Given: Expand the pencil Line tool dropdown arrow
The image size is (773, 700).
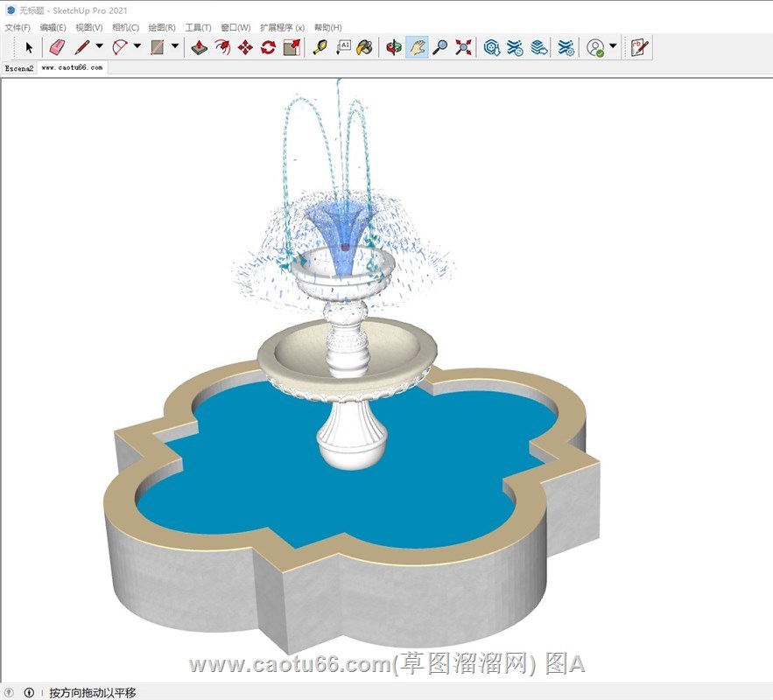Looking at the screenshot, I should pos(99,47).
